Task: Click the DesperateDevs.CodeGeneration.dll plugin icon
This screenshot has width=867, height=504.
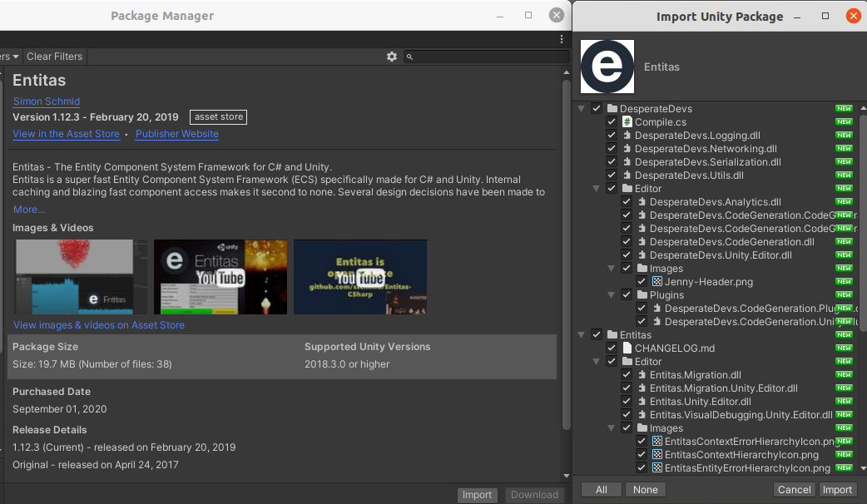Action: [x=642, y=241]
